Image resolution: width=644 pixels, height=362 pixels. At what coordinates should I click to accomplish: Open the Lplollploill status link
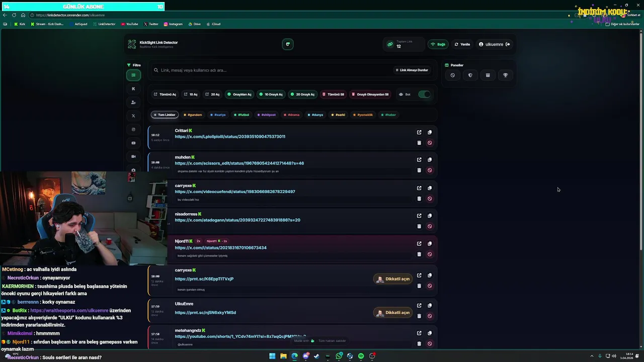[x=230, y=137]
